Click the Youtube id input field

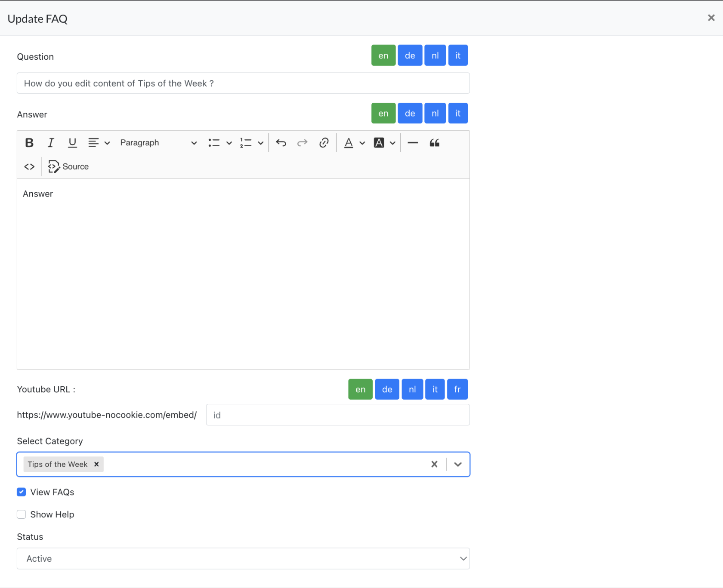(x=338, y=415)
